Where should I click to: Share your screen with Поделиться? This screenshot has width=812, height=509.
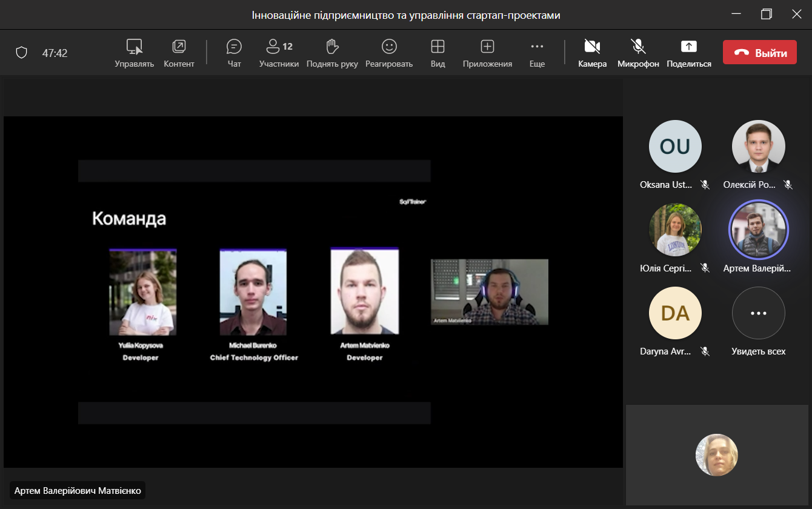(x=689, y=53)
